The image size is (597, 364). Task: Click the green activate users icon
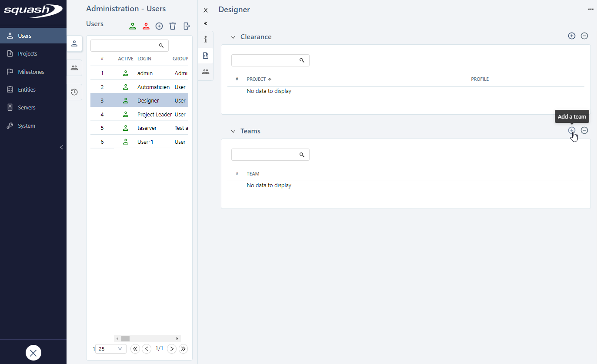[x=133, y=26]
